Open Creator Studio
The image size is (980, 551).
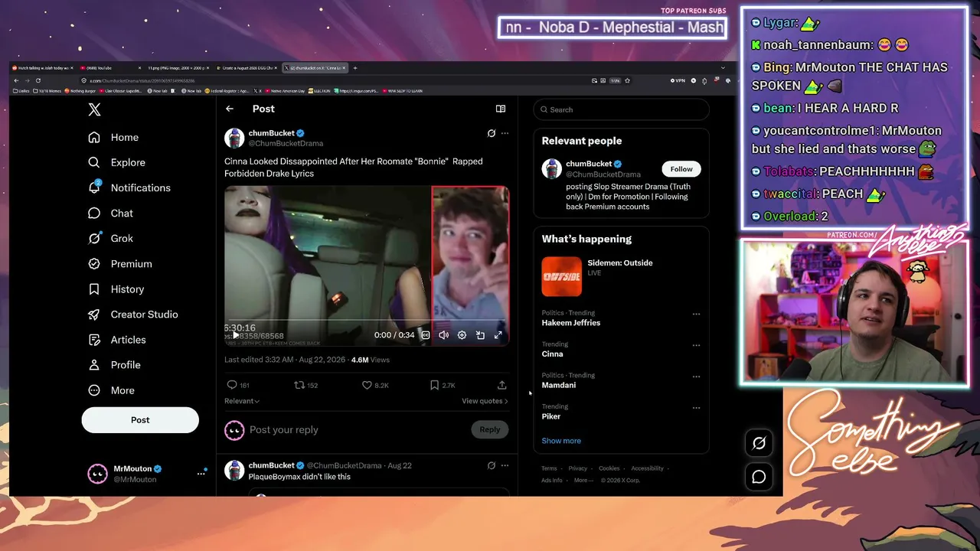(133, 315)
